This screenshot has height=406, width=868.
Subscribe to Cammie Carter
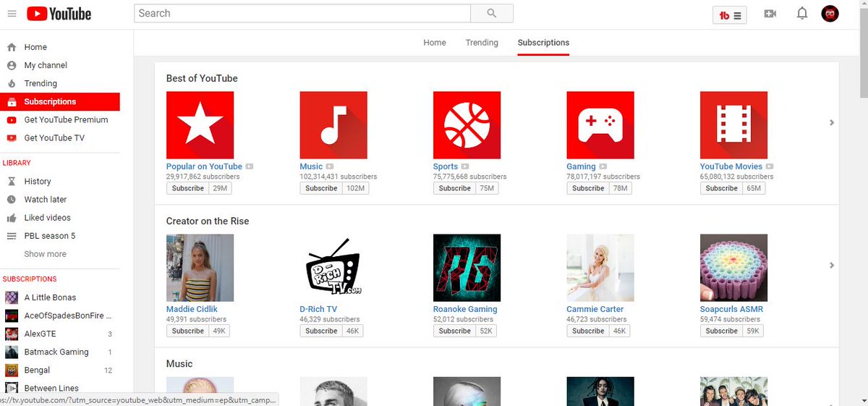point(589,331)
